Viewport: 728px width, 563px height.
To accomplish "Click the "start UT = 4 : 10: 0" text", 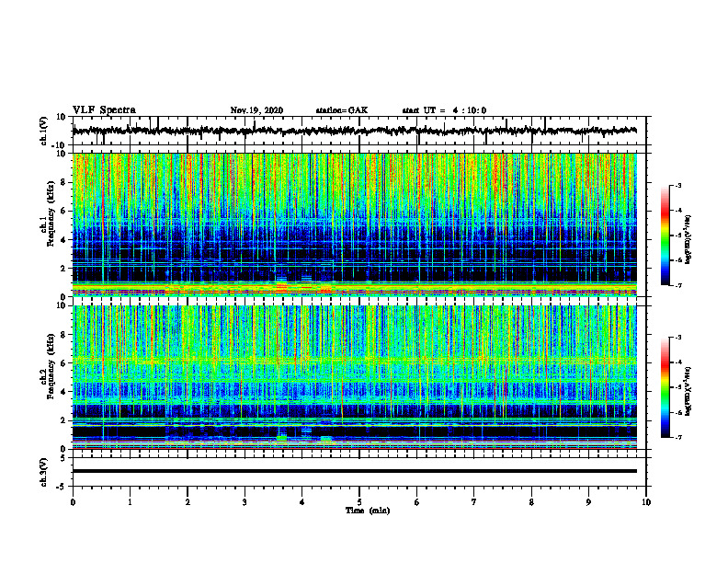I will point(444,110).
